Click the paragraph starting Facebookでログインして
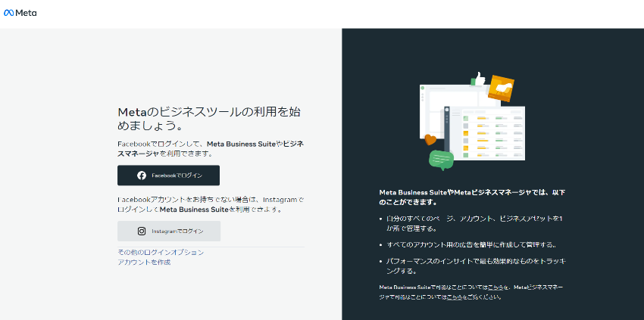The width and height of the screenshot is (644, 320). [211, 148]
